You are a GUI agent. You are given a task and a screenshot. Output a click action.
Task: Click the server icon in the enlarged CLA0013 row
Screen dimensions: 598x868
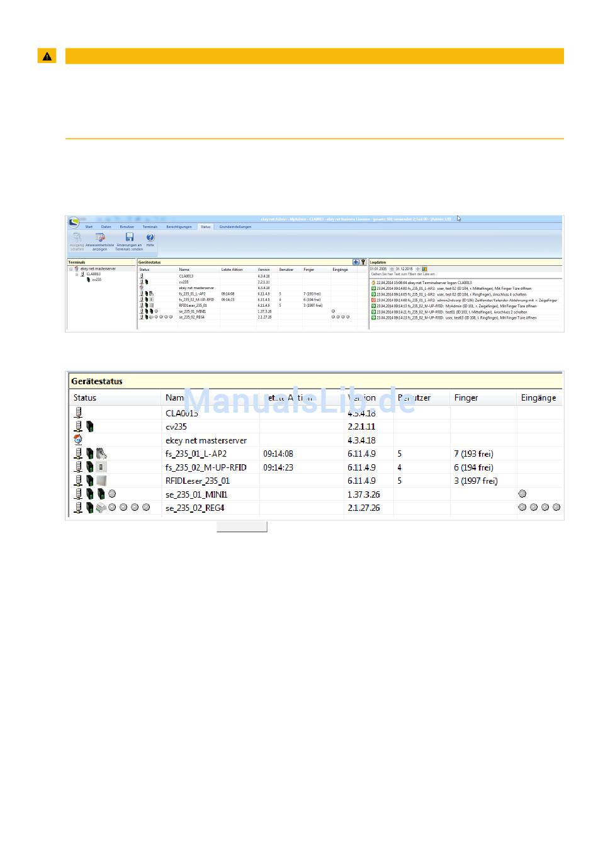(78, 413)
